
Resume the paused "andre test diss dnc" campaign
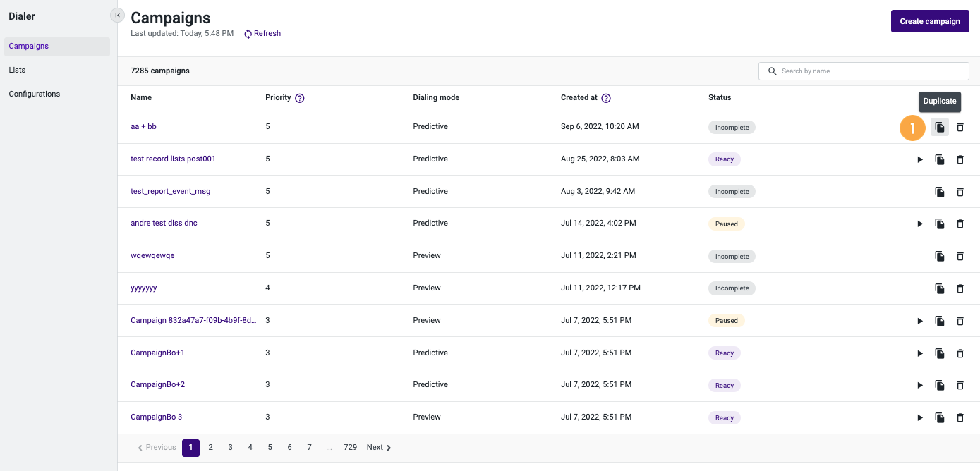click(x=920, y=224)
